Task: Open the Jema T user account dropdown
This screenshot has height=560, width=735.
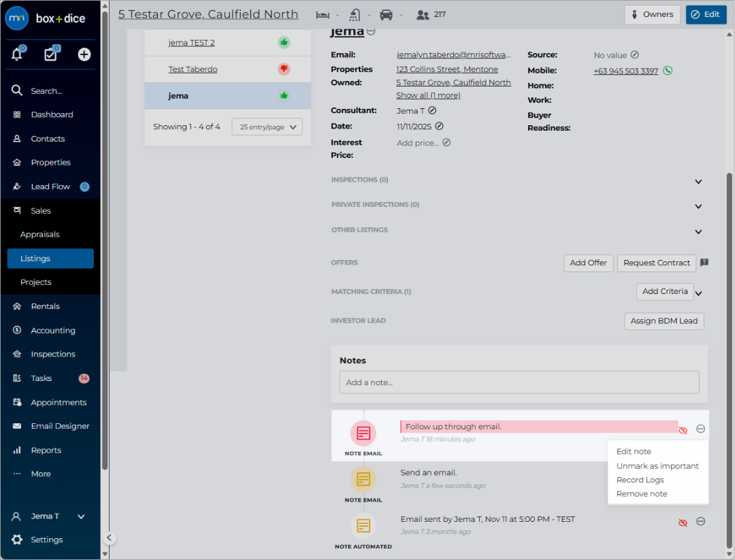Action: (48, 516)
